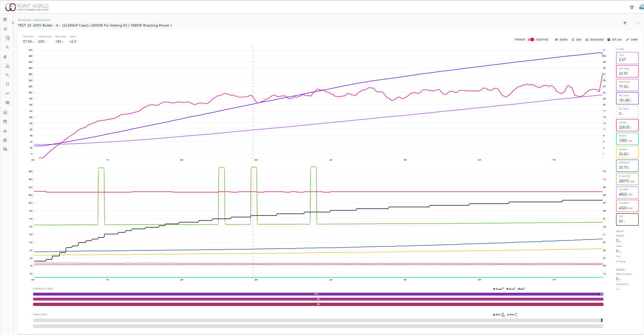Viewport: 644px width, 335px height.
Task: Open the bookmark icon in the sidebar
Action: 7,84
